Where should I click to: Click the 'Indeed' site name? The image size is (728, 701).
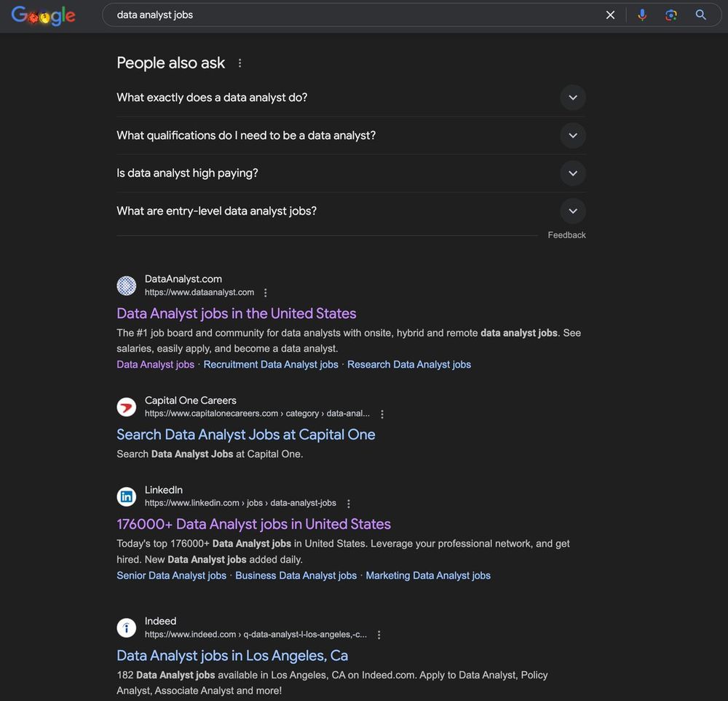pyautogui.click(x=160, y=621)
